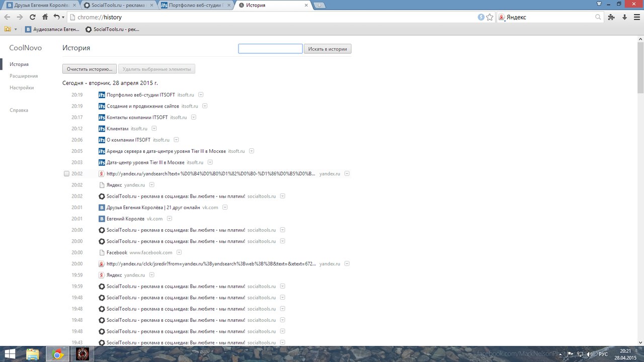
Task: Click the 'Сегодня - вторник, 28 апреля 2015 г.' heading
Action: (x=110, y=83)
